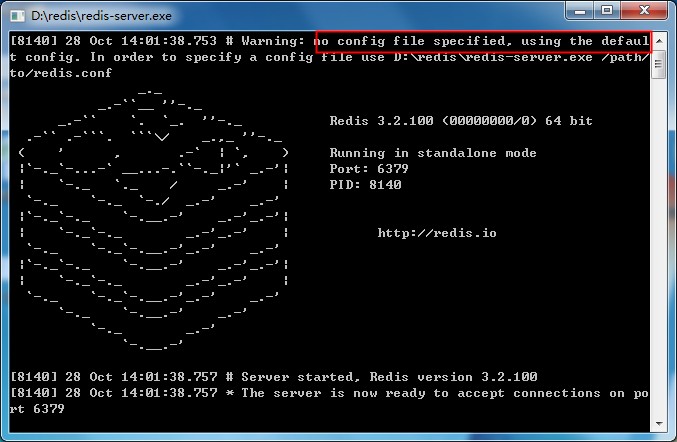
Task: Click the 'Running in standalone mode' line
Action: click(x=433, y=153)
